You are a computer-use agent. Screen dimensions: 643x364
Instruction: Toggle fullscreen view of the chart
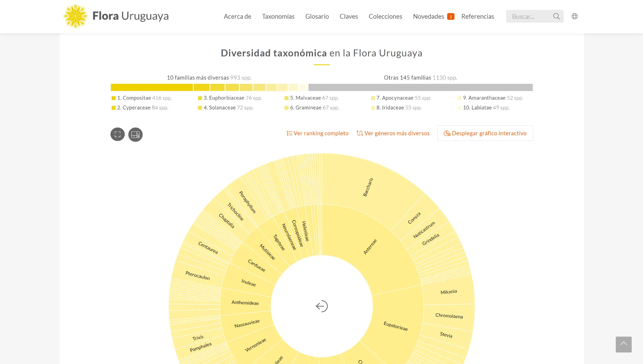pos(118,134)
